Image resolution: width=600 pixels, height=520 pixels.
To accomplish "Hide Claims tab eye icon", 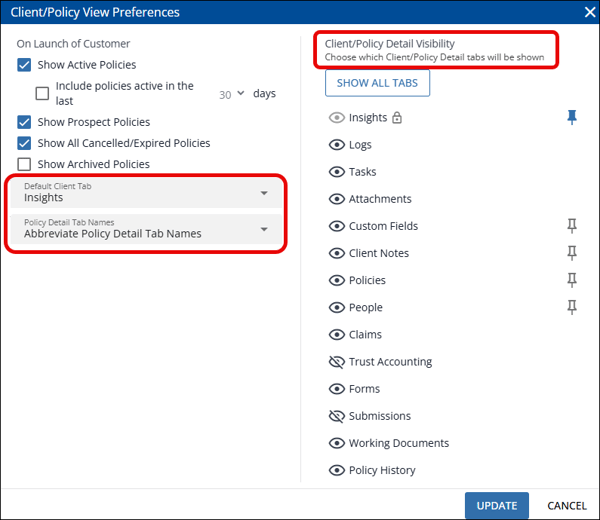I will coord(337,335).
